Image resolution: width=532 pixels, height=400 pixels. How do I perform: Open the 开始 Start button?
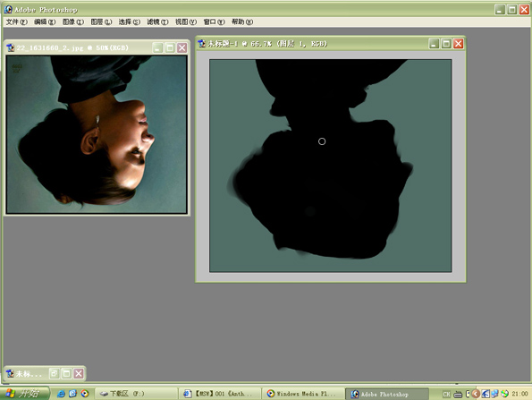coord(25,394)
